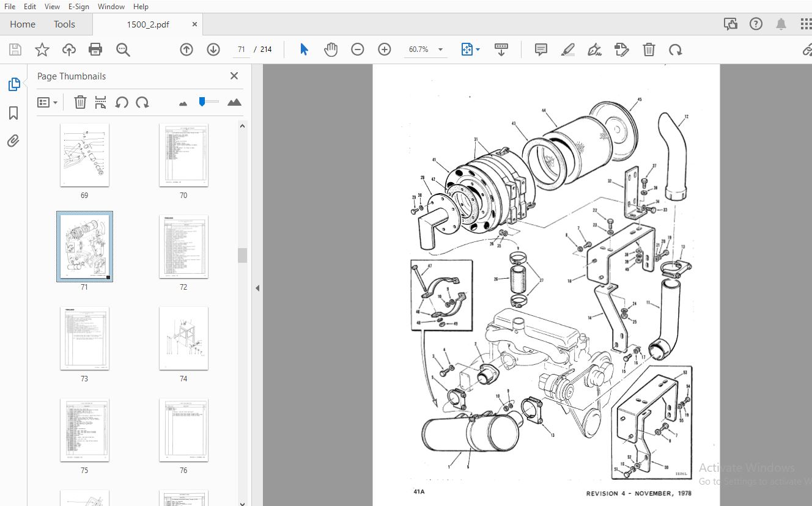The image size is (812, 506).
Task: Add a comment with the speech bubble icon
Action: pyautogui.click(x=541, y=50)
